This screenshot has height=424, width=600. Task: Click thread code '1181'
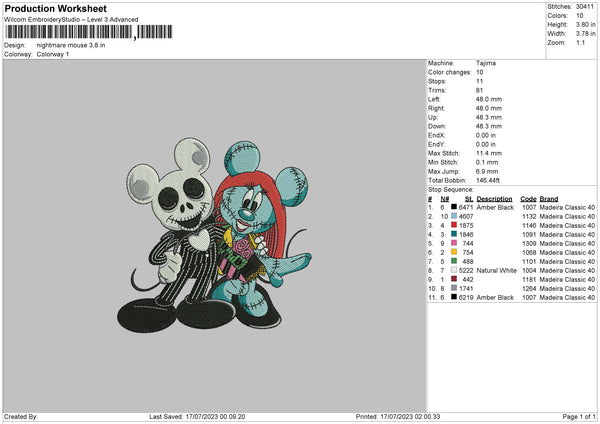(529, 279)
